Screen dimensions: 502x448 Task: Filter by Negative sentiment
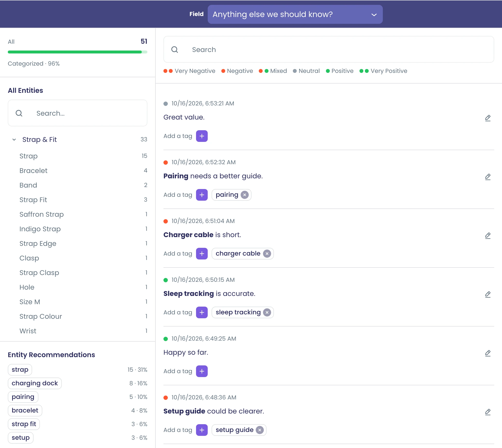[x=237, y=71]
